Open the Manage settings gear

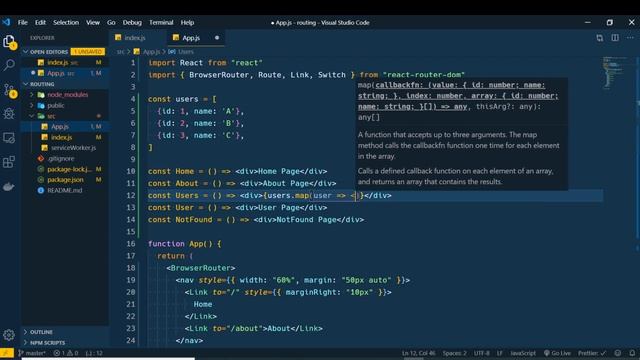click(9, 335)
